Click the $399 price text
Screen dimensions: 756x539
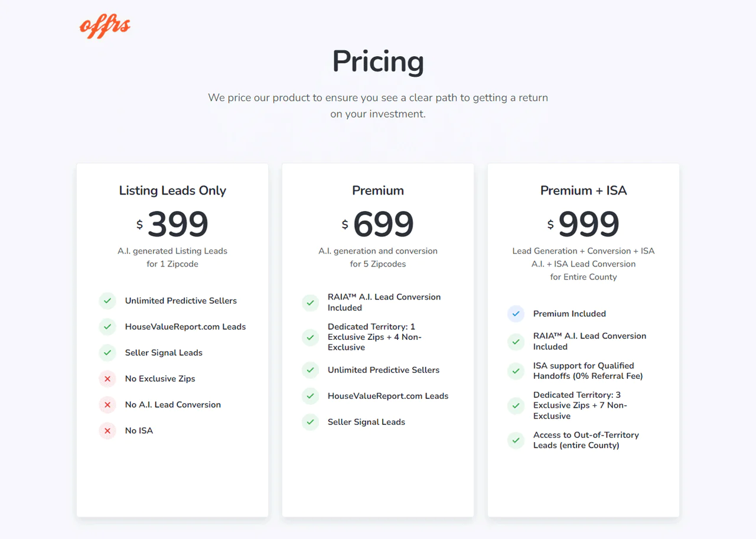pos(172,224)
